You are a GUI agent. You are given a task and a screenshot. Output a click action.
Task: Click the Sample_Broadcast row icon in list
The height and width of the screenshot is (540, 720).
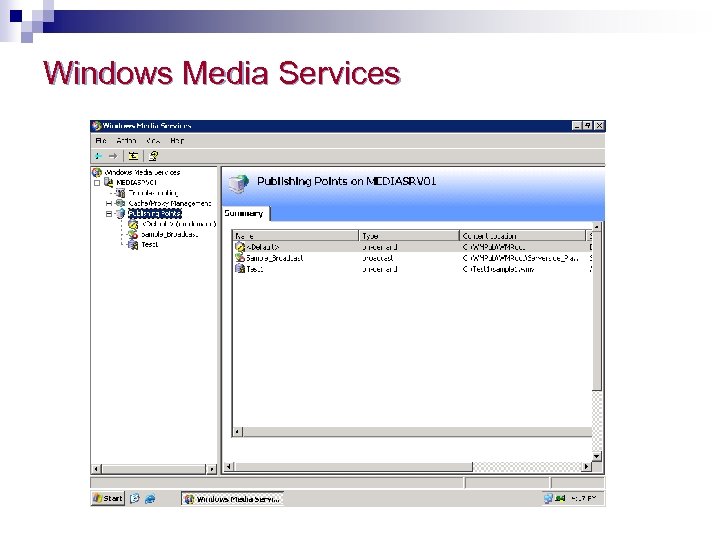click(x=240, y=258)
